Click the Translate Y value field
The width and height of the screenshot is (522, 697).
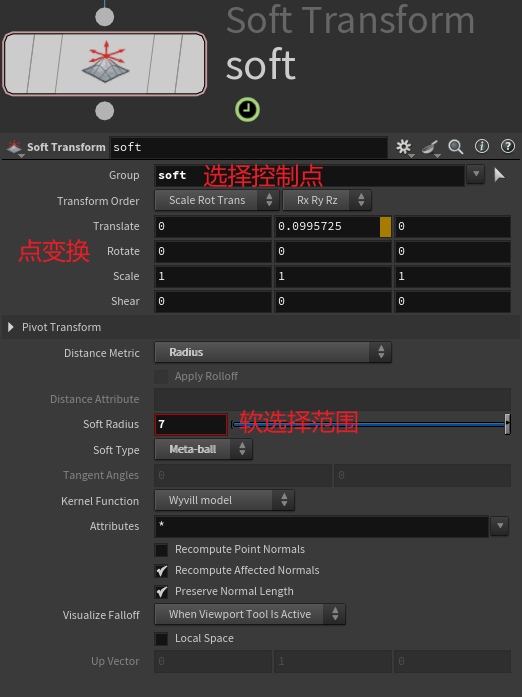click(x=333, y=227)
